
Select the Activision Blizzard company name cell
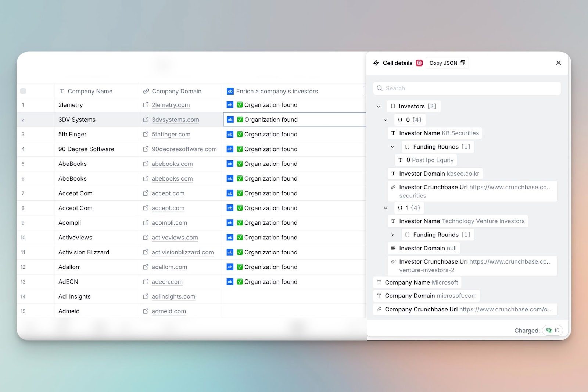pyautogui.click(x=97, y=252)
